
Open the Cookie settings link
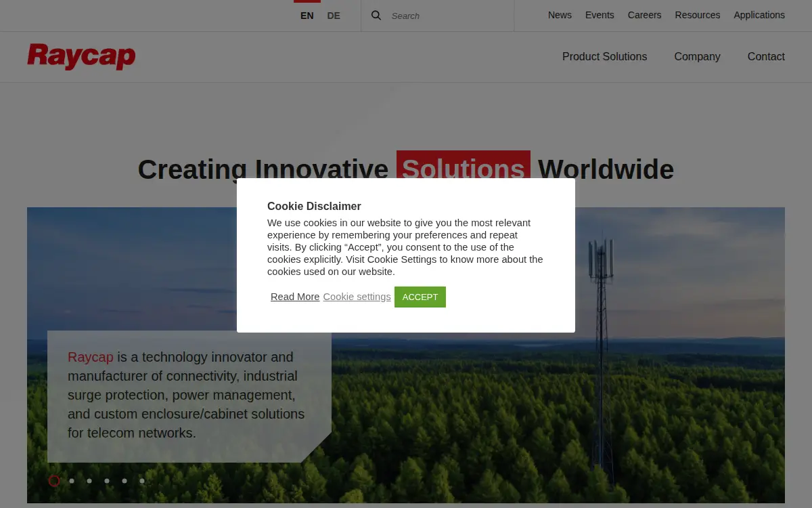[357, 297]
